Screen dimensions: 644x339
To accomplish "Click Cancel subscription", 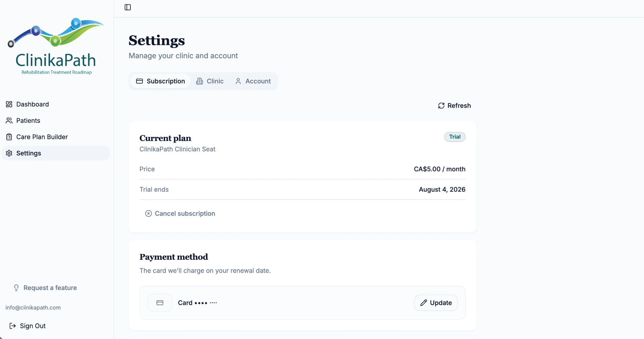I will tap(180, 213).
